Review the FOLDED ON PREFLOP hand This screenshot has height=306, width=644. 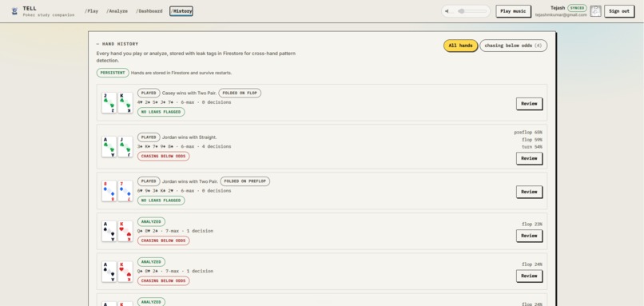click(529, 192)
